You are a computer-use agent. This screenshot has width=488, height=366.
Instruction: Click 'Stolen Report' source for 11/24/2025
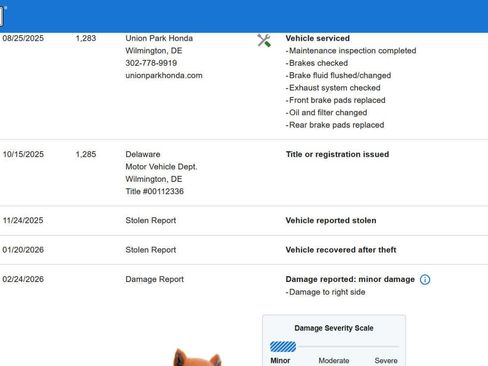point(151,220)
